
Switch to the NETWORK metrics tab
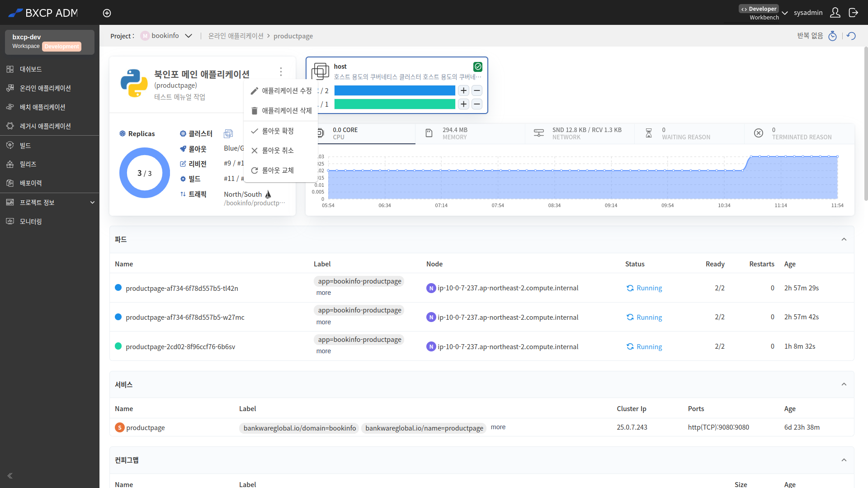(580, 133)
